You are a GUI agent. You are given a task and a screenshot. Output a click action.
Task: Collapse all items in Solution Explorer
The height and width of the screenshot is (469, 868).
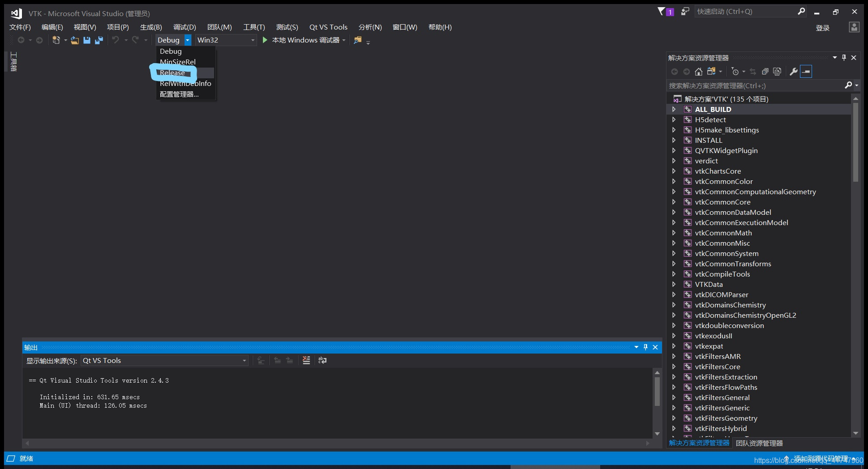[765, 71]
